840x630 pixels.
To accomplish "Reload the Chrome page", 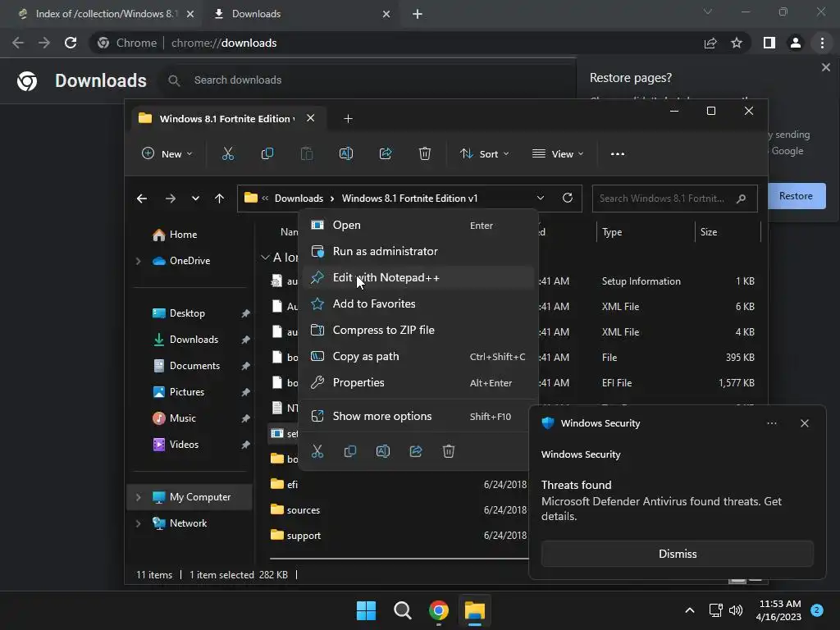I will 71,43.
